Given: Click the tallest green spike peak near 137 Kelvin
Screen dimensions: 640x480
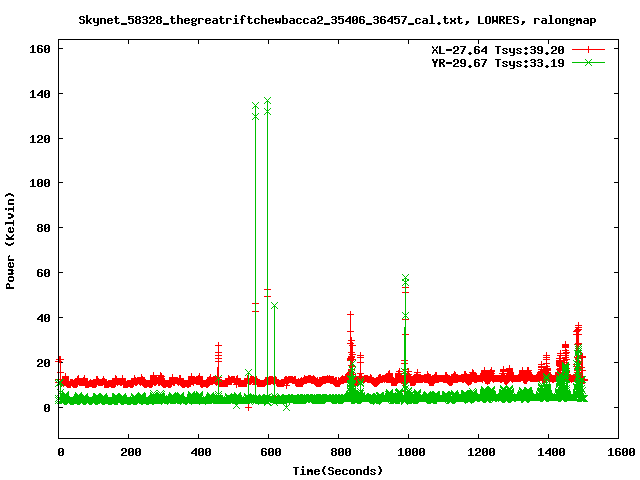Looking at the screenshot, I should (x=267, y=101).
